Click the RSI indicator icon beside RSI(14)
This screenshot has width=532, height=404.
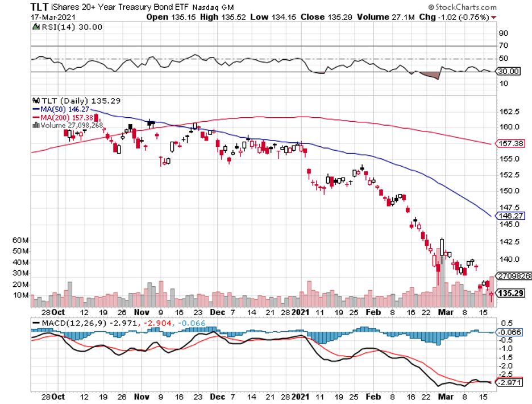36,27
